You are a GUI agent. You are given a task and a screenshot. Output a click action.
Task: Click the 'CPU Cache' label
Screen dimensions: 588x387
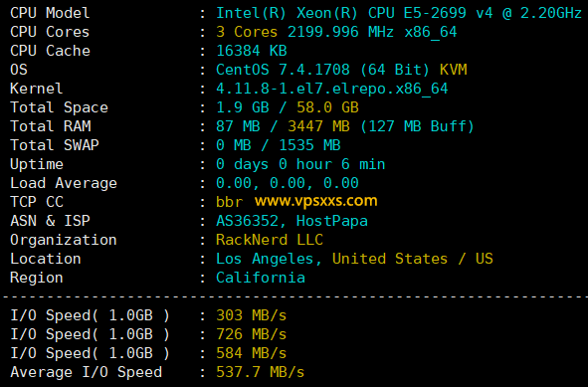(x=50, y=51)
